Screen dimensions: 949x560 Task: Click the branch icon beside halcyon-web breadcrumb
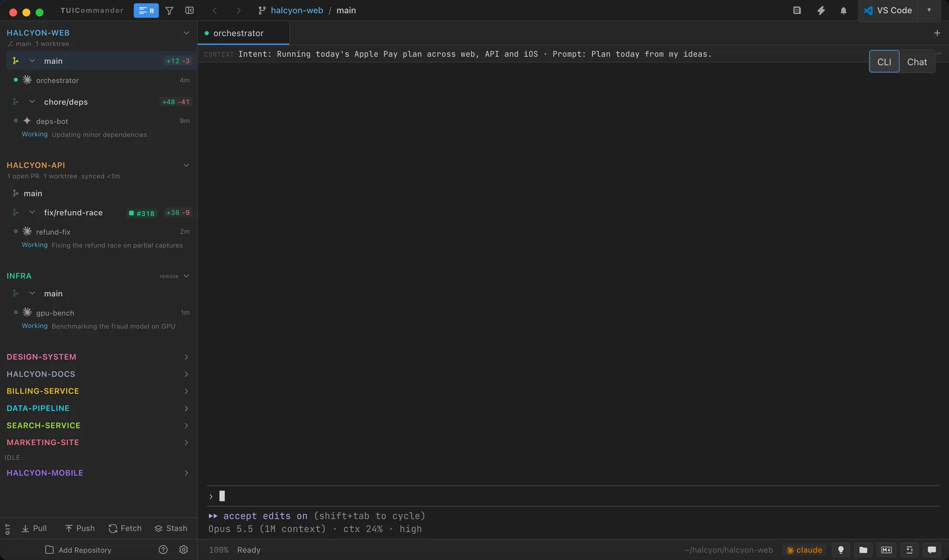[262, 10]
